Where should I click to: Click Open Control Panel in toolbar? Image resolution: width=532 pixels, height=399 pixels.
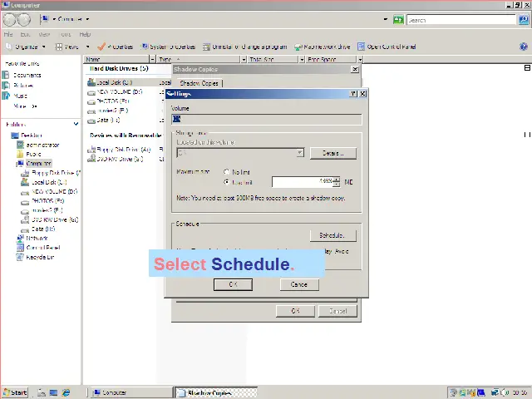click(387, 47)
